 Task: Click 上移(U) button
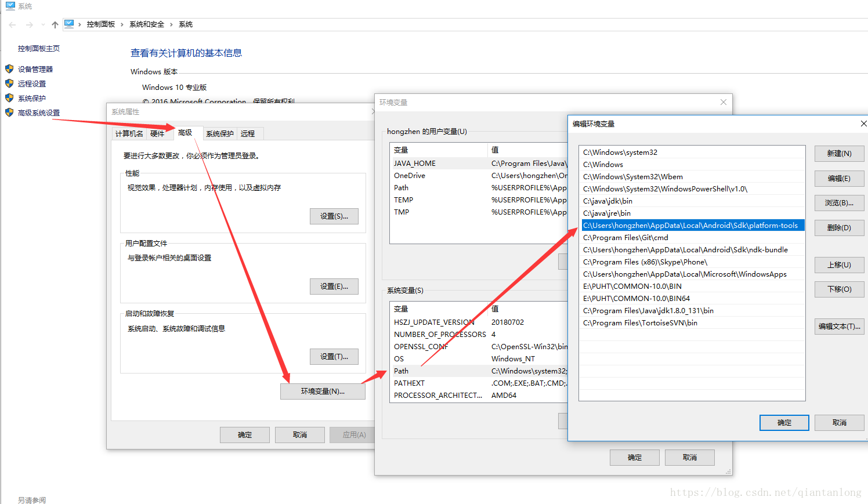pyautogui.click(x=840, y=265)
